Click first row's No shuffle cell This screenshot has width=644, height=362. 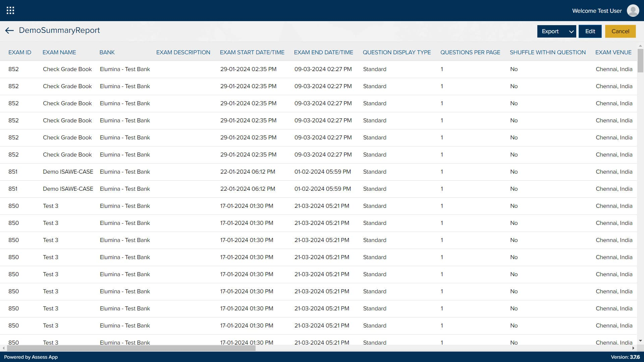click(514, 69)
